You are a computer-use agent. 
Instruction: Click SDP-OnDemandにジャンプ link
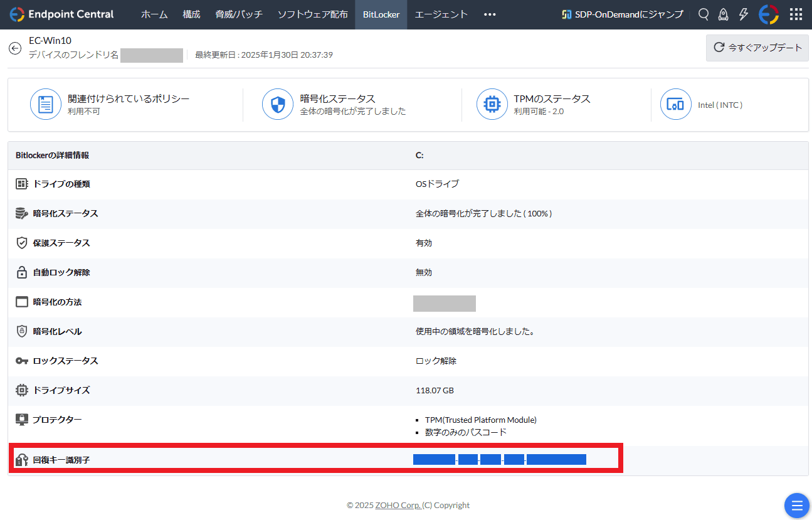click(x=623, y=14)
